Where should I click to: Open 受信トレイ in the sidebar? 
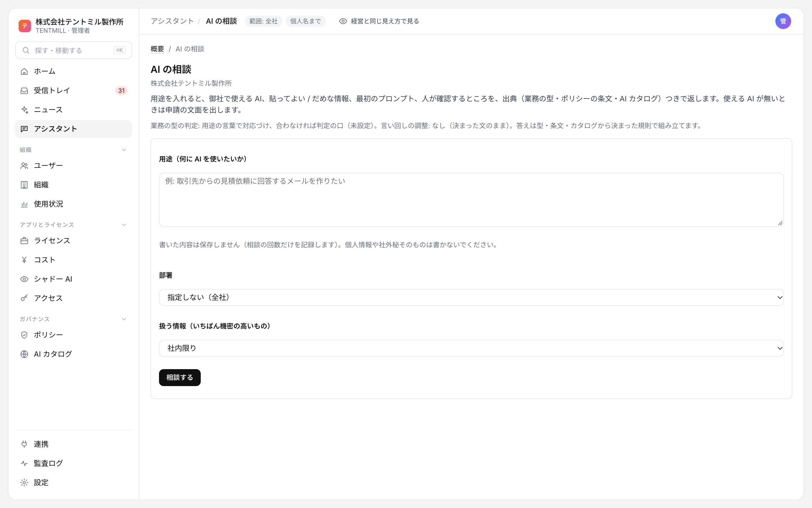click(74, 90)
